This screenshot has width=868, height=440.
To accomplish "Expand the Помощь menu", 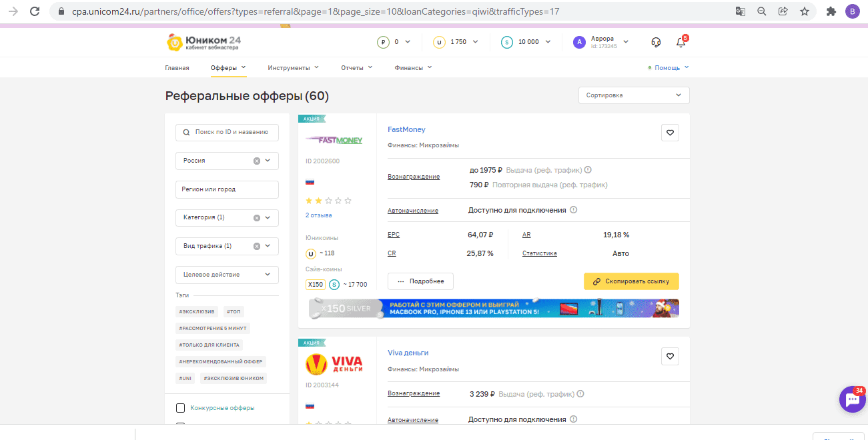I will [669, 67].
